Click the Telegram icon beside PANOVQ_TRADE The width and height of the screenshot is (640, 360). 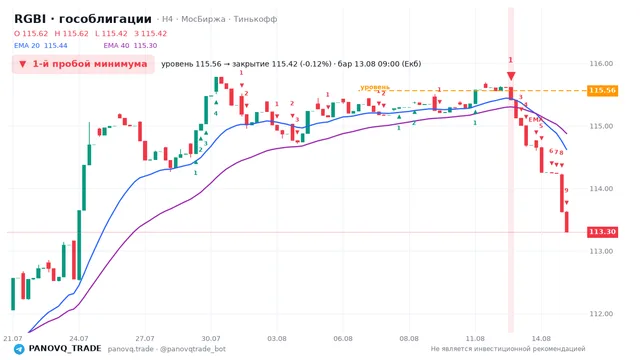19,349
